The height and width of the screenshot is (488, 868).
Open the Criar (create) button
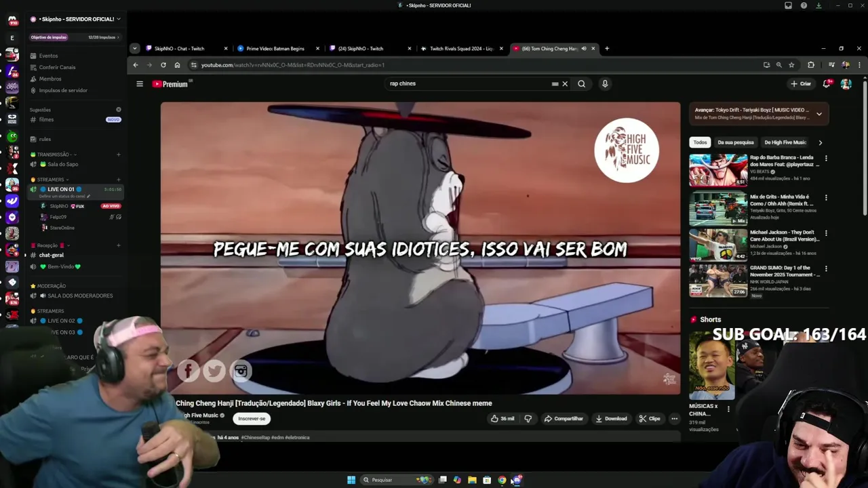pyautogui.click(x=801, y=84)
